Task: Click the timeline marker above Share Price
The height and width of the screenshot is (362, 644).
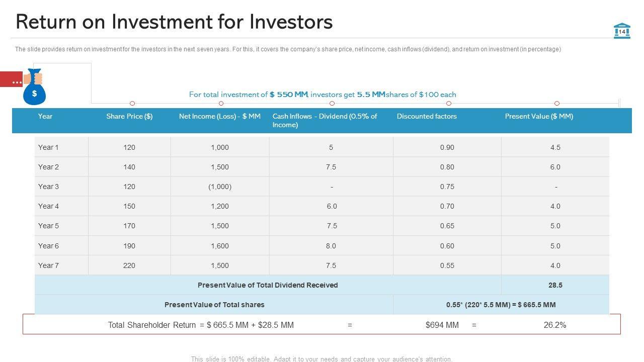Action: click(132, 104)
